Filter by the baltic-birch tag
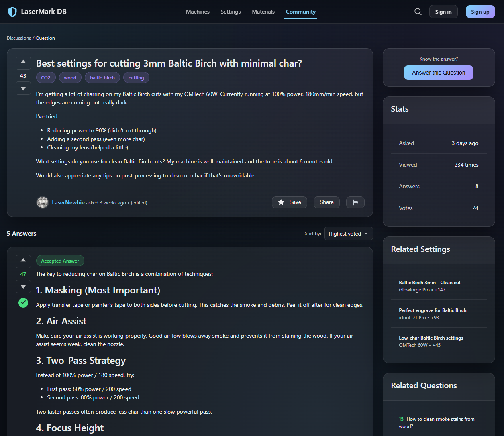Viewport: 504px width, 436px height. (x=102, y=78)
